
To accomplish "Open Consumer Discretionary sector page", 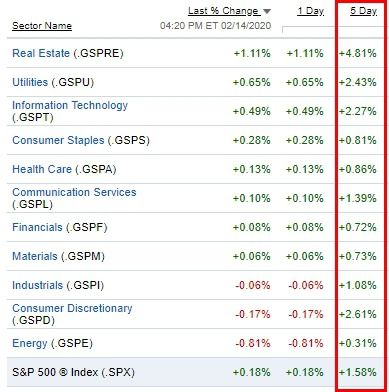I will tap(72, 308).
